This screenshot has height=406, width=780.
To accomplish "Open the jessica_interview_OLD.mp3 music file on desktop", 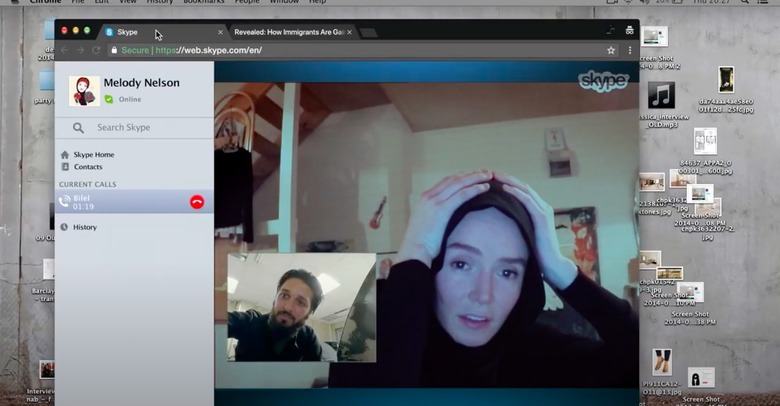I will [x=661, y=95].
